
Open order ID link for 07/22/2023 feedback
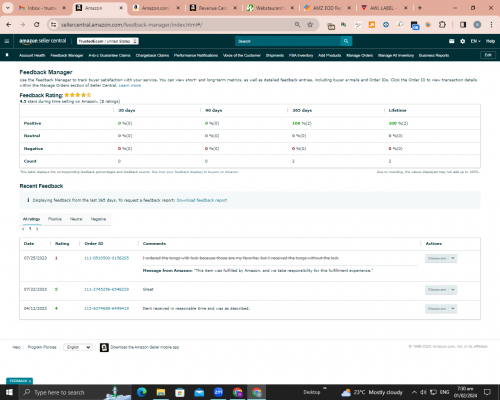pyautogui.click(x=106, y=290)
